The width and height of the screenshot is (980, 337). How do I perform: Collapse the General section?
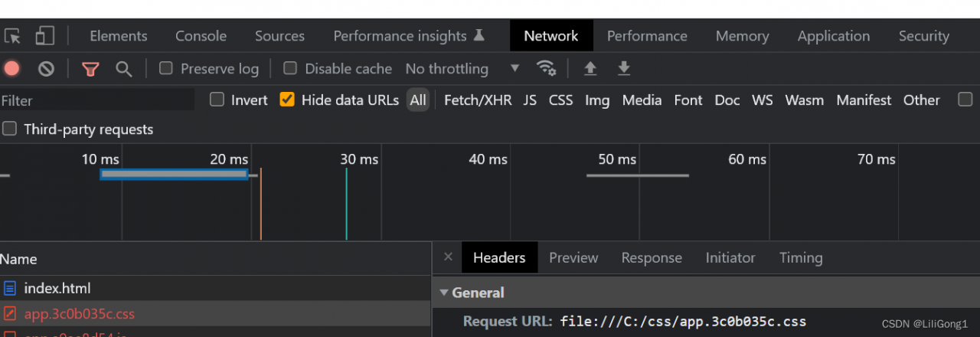[444, 293]
